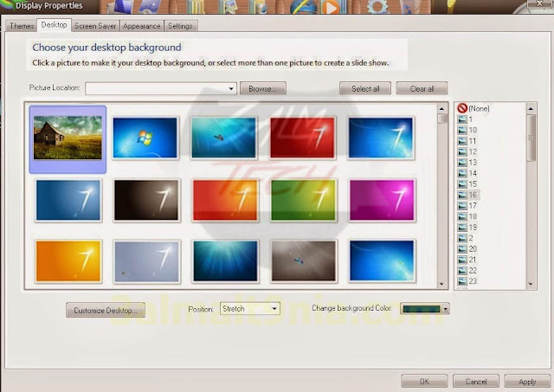Choose the brown-gray fish wallpaper
Screen dimensions: 554x392
pos(304,261)
